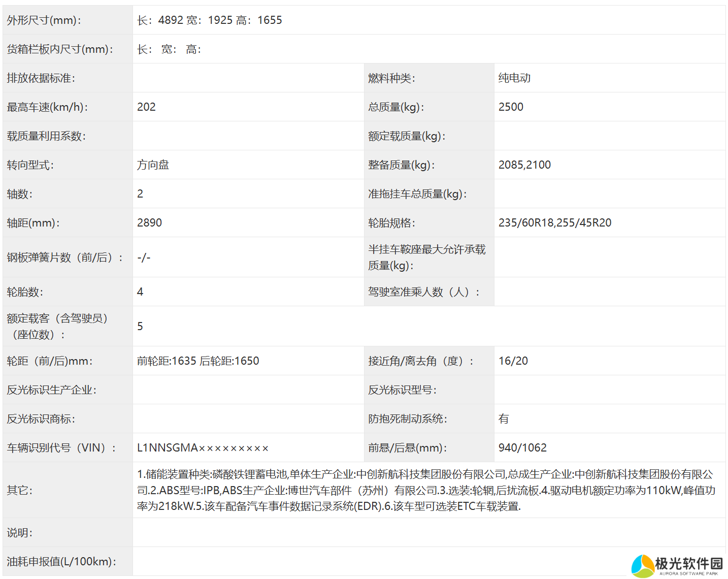Click the 极光软件园 watermark text
The height and width of the screenshot is (579, 728).
(x=688, y=564)
